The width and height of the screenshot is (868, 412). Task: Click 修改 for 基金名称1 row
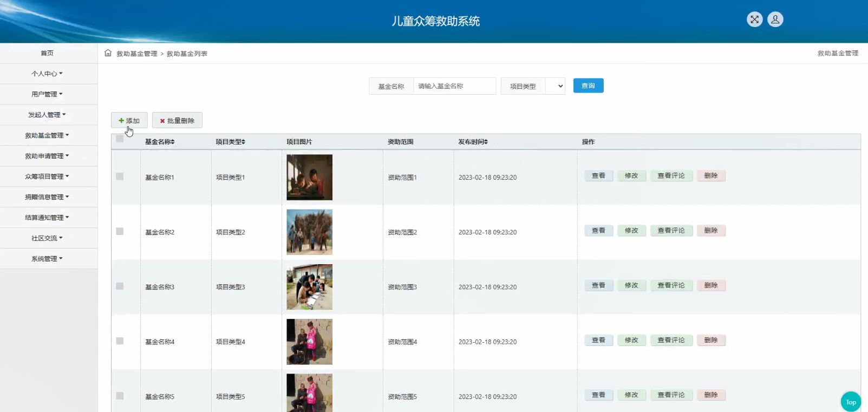(631, 176)
